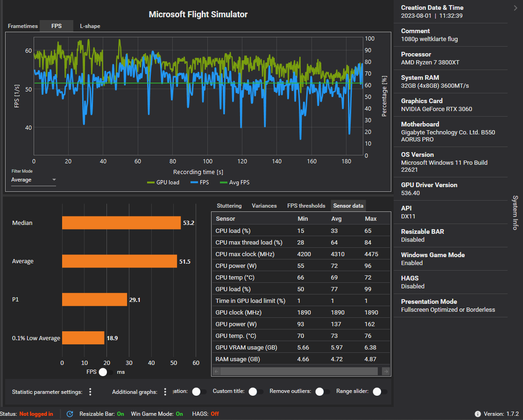Open the L-shape tab

click(90, 26)
